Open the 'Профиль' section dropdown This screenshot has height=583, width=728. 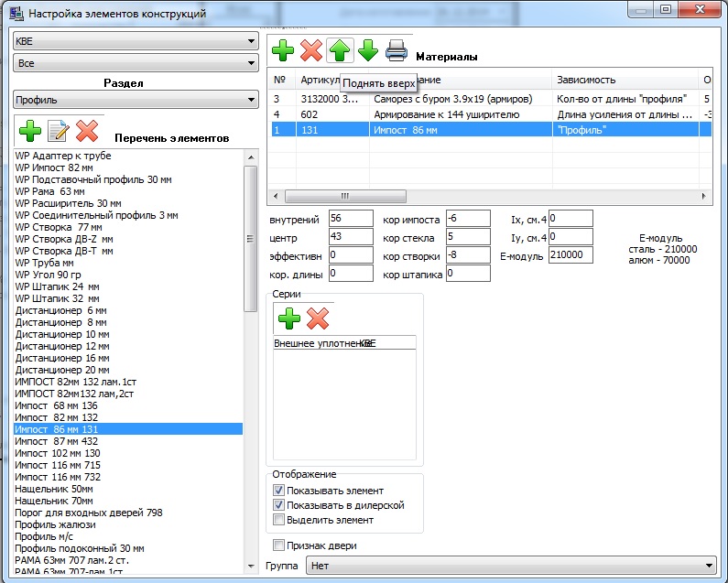click(136, 100)
